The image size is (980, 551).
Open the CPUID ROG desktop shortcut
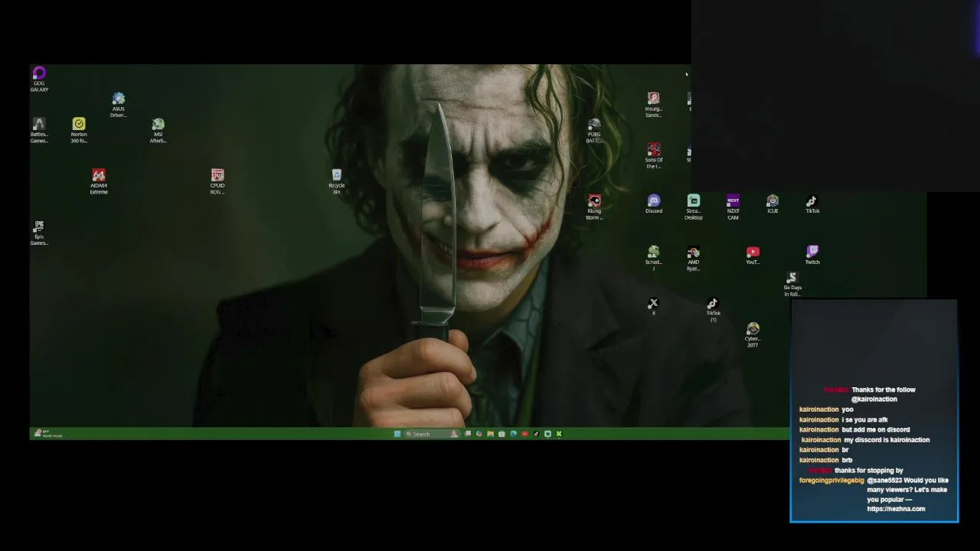(217, 181)
